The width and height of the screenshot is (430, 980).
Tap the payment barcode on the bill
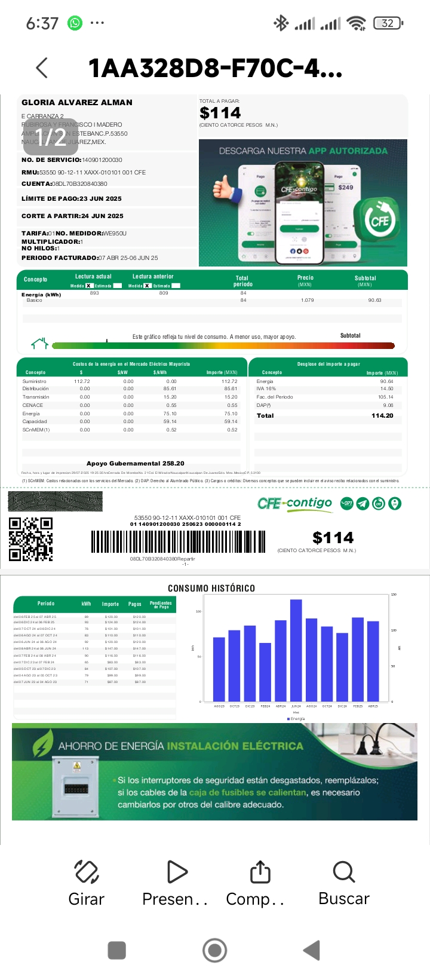pyautogui.click(x=178, y=542)
